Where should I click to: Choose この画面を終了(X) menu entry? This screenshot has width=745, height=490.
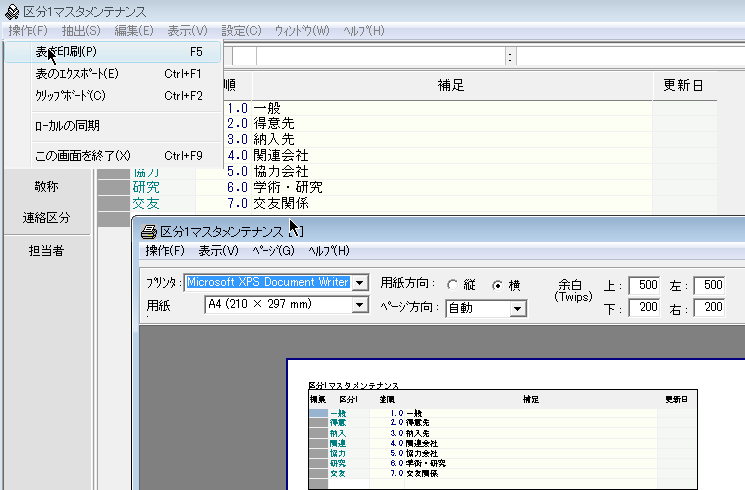click(113, 155)
